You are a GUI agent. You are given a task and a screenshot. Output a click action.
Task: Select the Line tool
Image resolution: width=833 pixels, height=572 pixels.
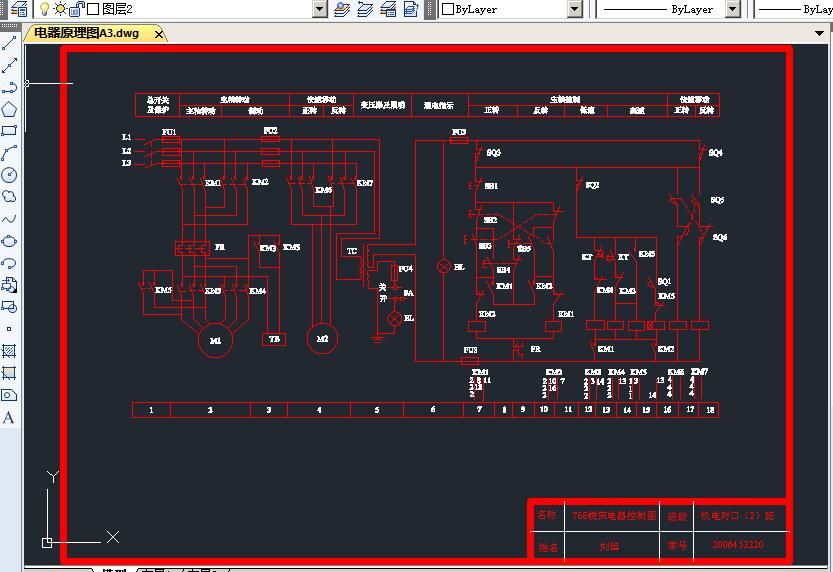click(x=10, y=44)
